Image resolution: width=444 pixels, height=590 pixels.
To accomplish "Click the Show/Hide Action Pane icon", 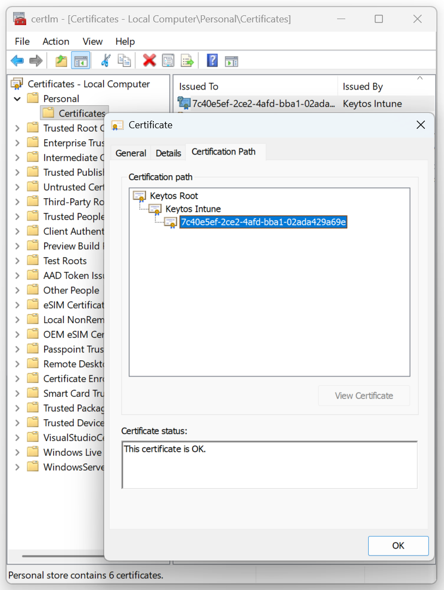I will [x=231, y=61].
